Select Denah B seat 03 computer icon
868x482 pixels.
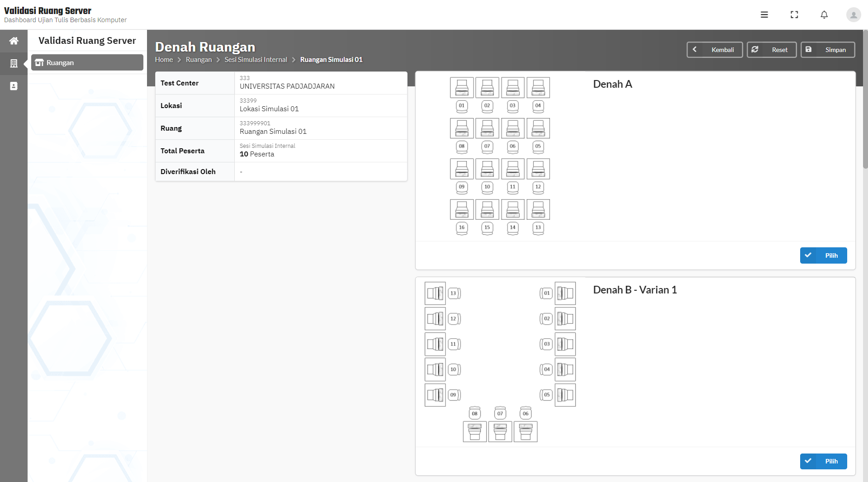click(x=565, y=344)
